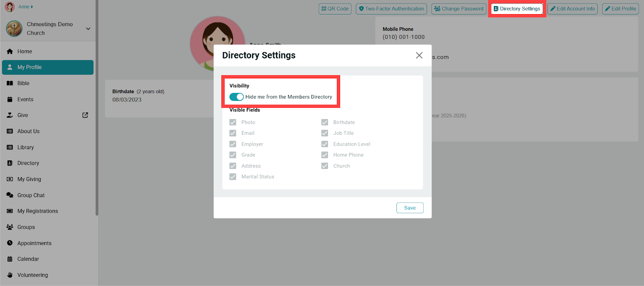Click the external link icon beside Give
This screenshot has width=644, height=286.
[x=85, y=115]
